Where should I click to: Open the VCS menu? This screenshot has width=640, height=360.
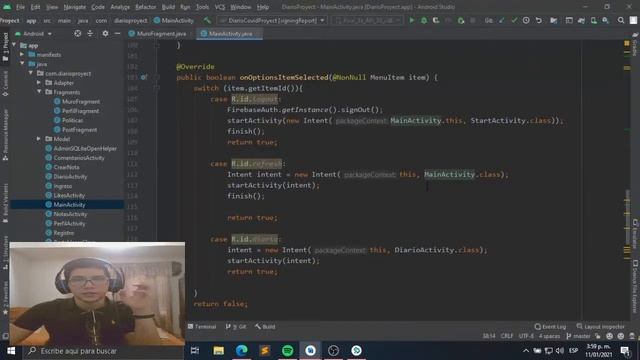pyautogui.click(x=220, y=7)
